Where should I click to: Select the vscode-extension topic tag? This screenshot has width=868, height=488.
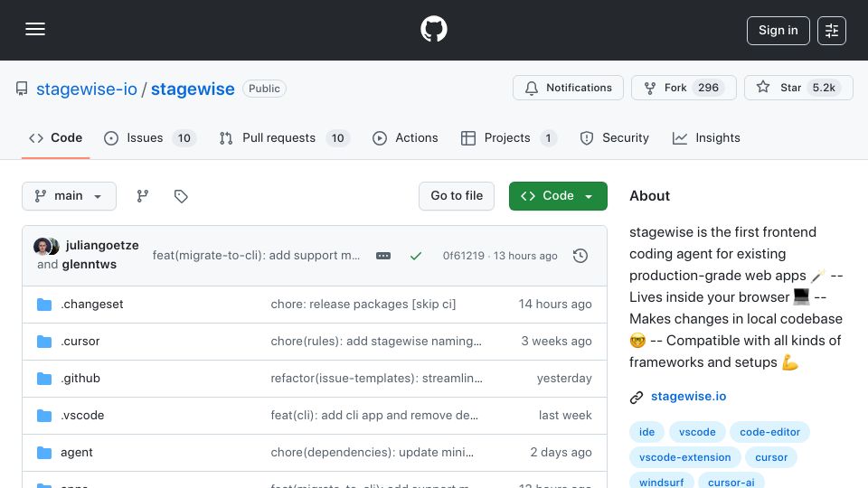point(684,457)
